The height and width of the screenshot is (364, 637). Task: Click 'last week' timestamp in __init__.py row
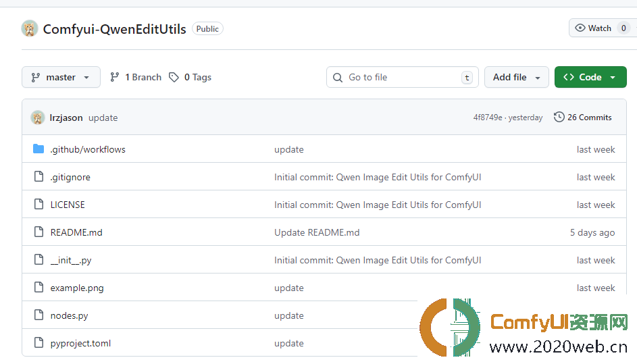tap(596, 260)
